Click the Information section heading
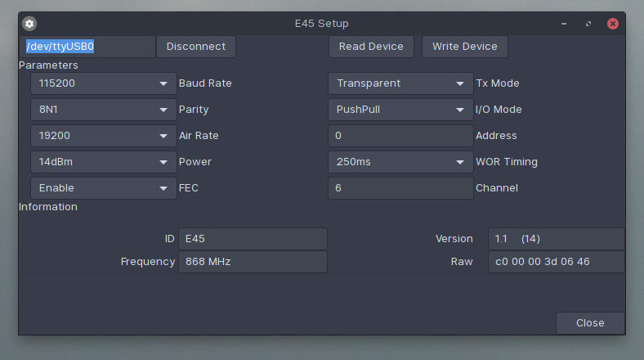Viewport: 644px width, 360px height. coord(47,207)
